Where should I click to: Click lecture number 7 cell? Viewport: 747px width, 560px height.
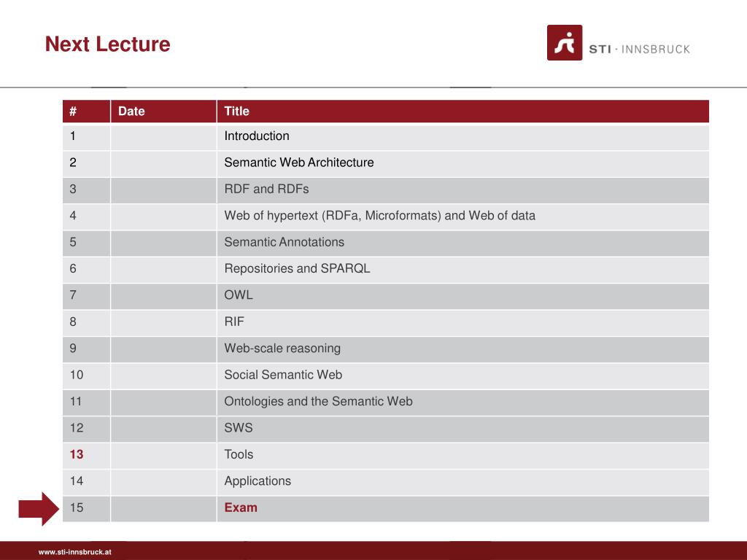click(86, 297)
